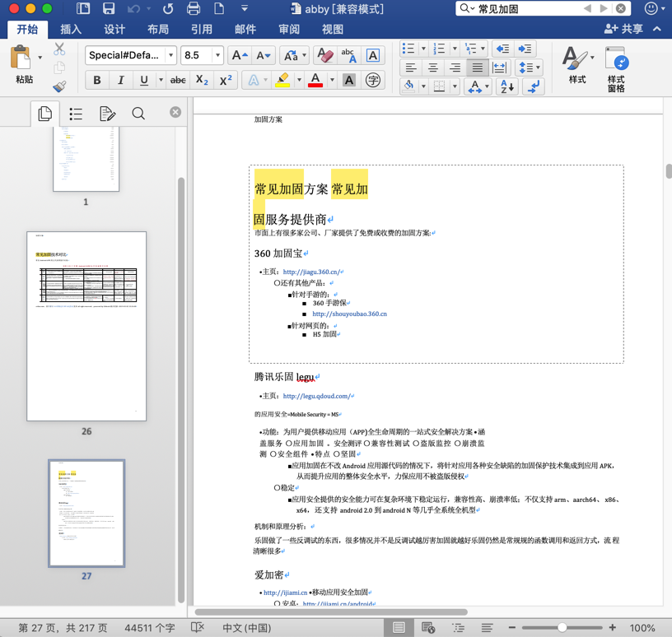This screenshot has height=637, width=672.
Task: Click the phonetic guide abc A icon
Action: pos(349,55)
